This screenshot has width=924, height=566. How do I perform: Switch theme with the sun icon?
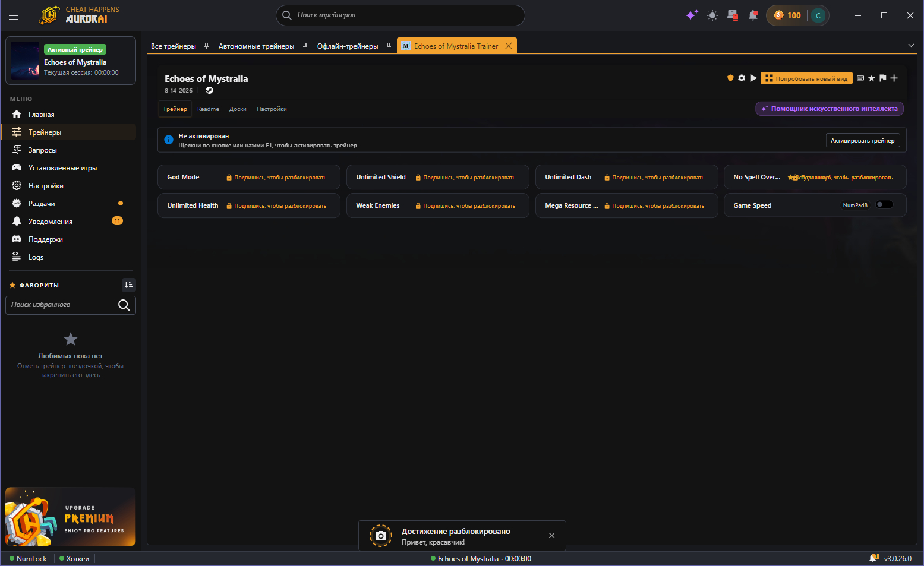pyautogui.click(x=712, y=15)
